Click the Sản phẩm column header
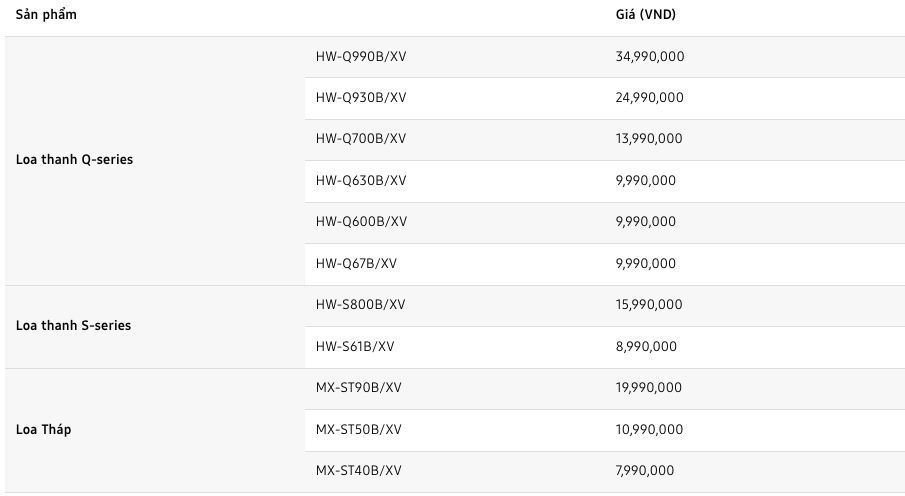This screenshot has height=496, width=905. click(46, 15)
